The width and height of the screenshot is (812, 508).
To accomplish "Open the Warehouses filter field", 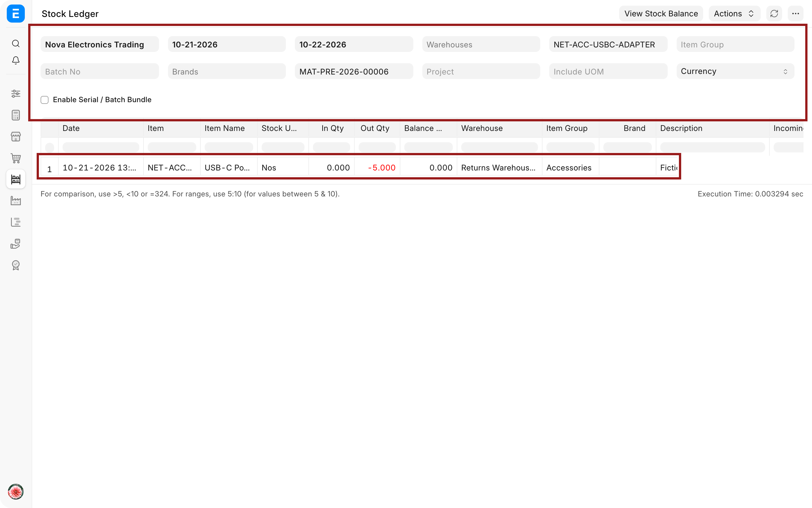I will click(x=481, y=44).
